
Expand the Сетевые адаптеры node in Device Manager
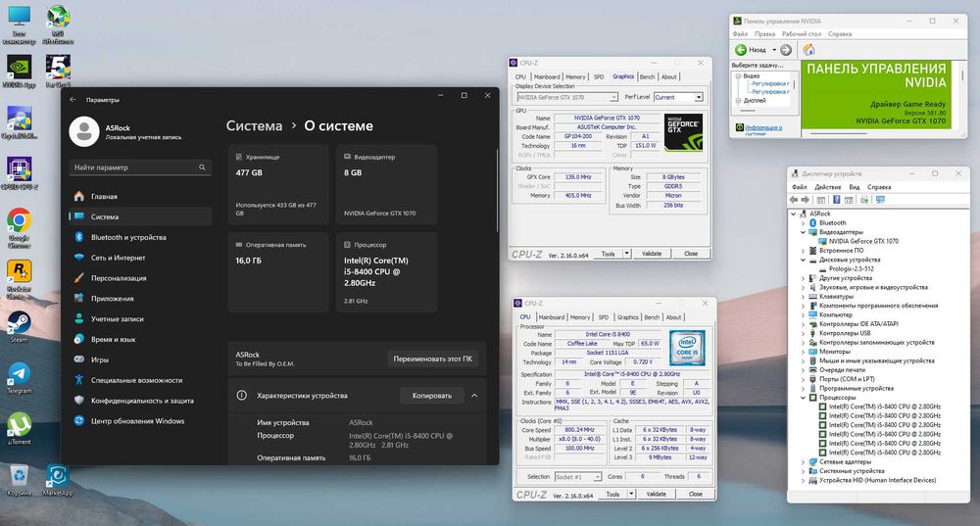(x=804, y=461)
